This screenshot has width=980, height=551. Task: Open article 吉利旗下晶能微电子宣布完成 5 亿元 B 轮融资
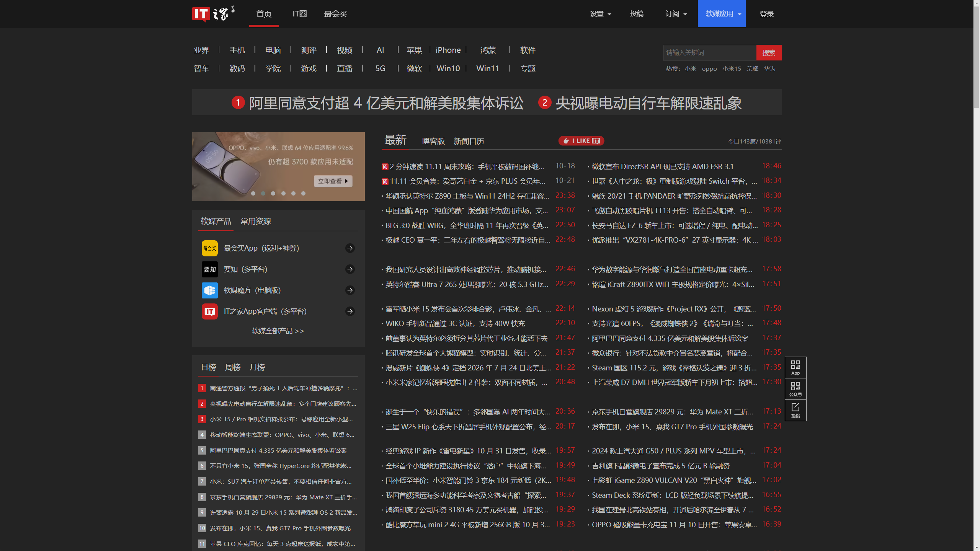pos(661,466)
